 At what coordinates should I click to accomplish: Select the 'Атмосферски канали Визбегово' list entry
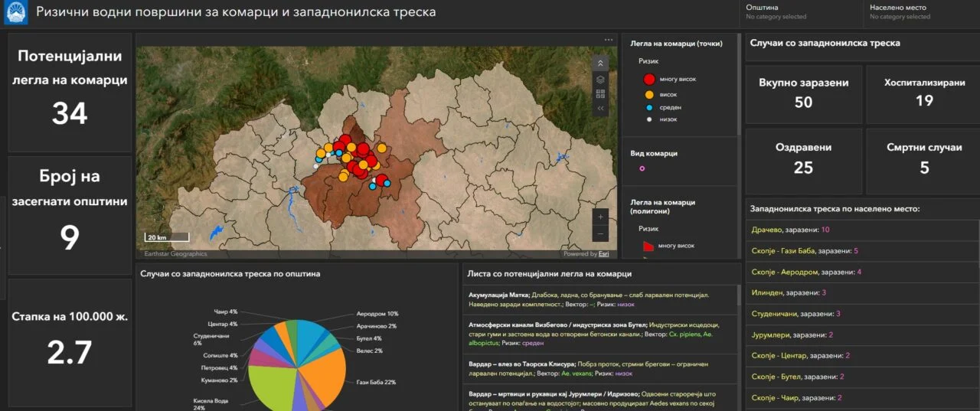click(599, 334)
